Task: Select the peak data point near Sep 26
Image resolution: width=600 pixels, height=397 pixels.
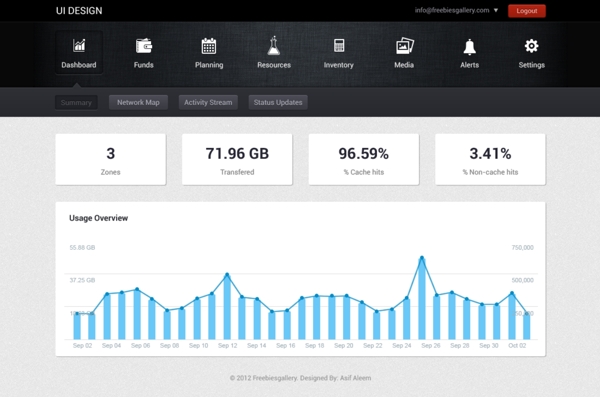Action: tap(422, 258)
